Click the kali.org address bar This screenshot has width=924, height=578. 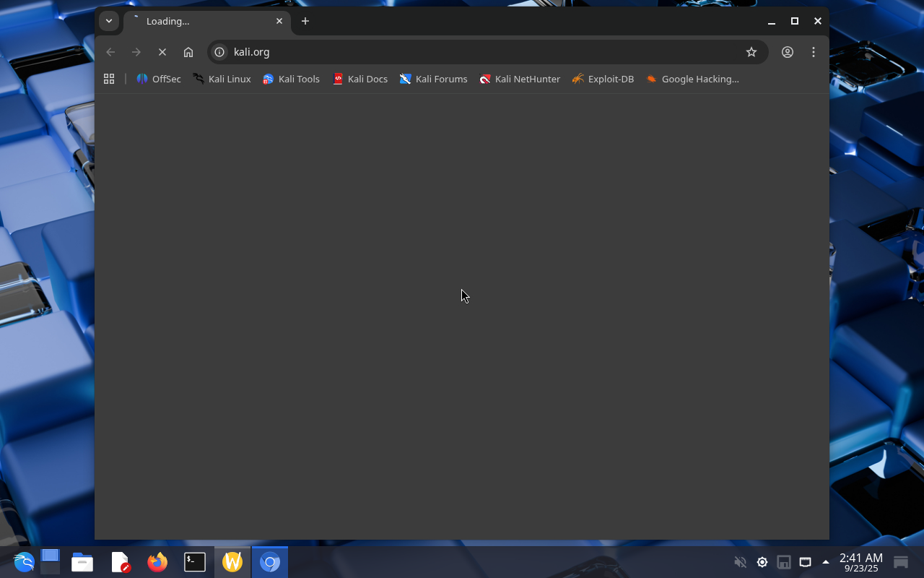[x=476, y=52]
